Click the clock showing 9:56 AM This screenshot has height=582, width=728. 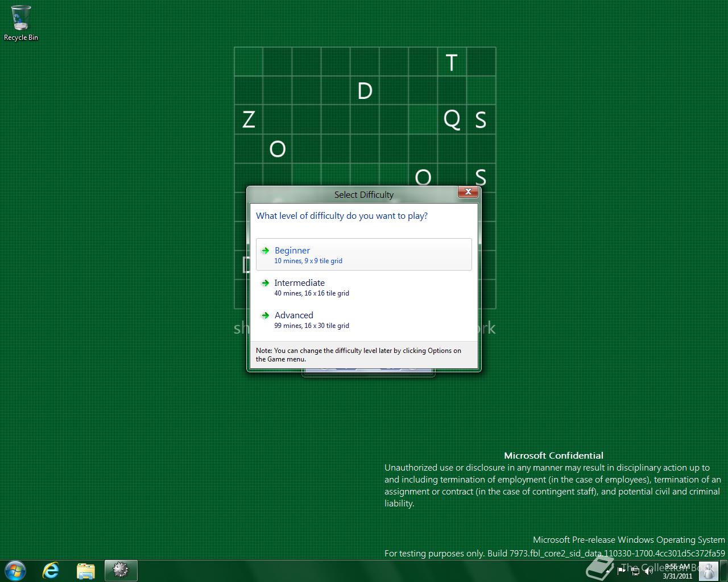pos(677,571)
